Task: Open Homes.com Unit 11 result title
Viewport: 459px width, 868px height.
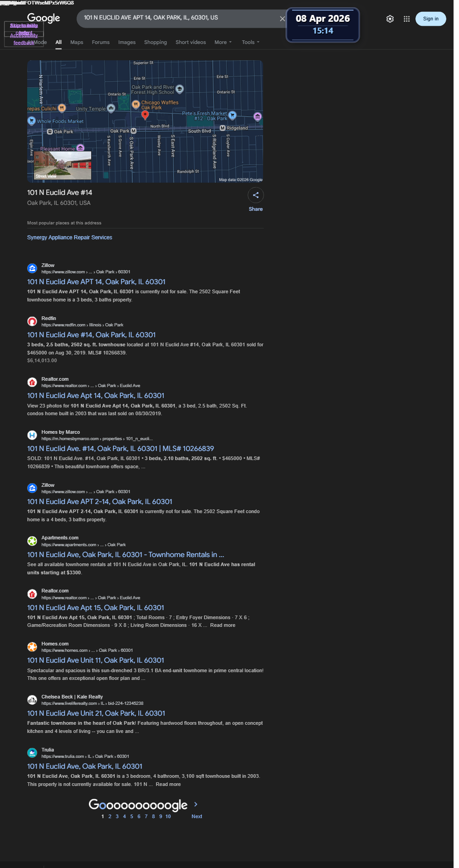Action: (x=96, y=660)
